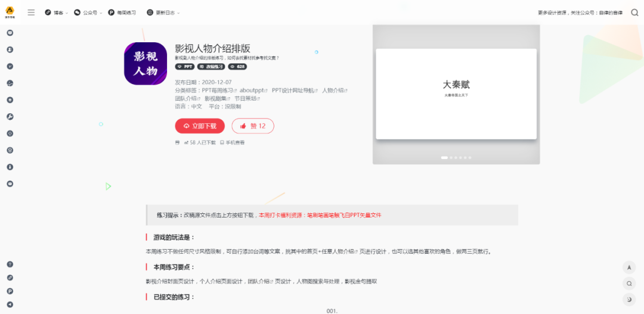Click the floating search button at bottom right
The image size is (644, 314).
click(629, 284)
